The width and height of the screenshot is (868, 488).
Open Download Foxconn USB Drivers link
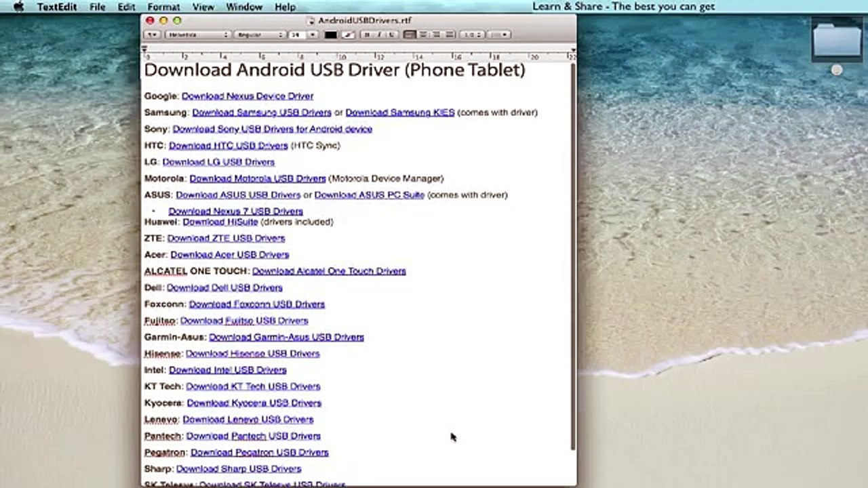point(256,304)
